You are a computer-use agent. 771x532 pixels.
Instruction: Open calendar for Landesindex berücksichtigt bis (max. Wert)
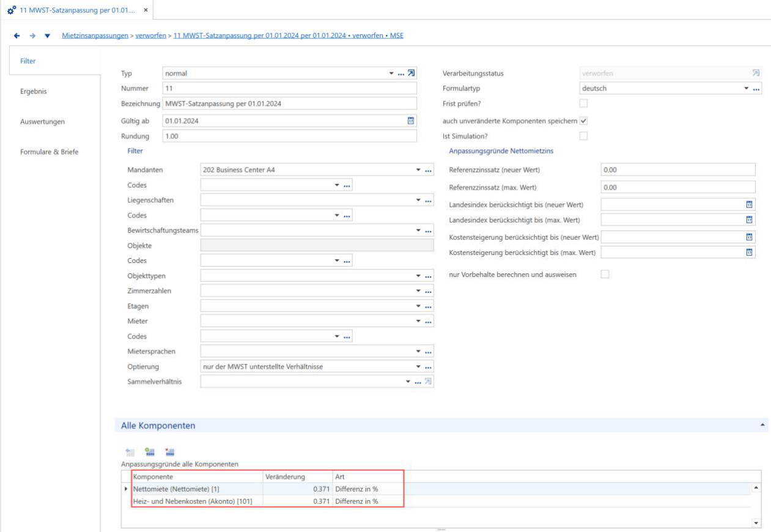pyautogui.click(x=749, y=220)
